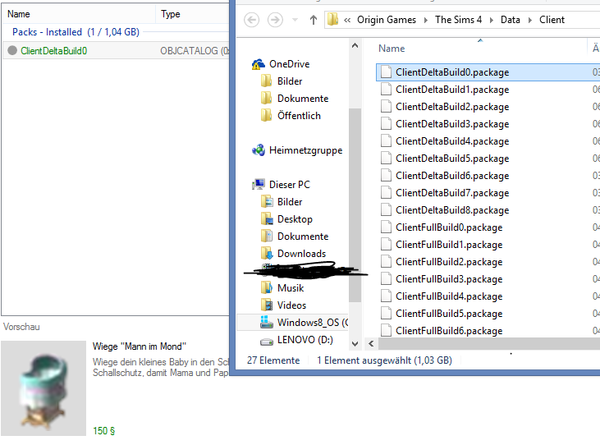Select ClientDeltaBuild2.package file
The image size is (600, 441).
click(x=452, y=107)
